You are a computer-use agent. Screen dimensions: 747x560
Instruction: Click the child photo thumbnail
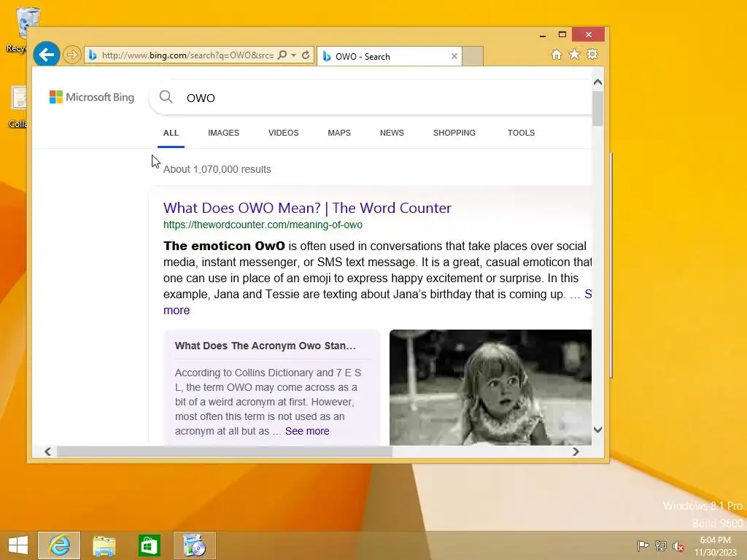[490, 388]
